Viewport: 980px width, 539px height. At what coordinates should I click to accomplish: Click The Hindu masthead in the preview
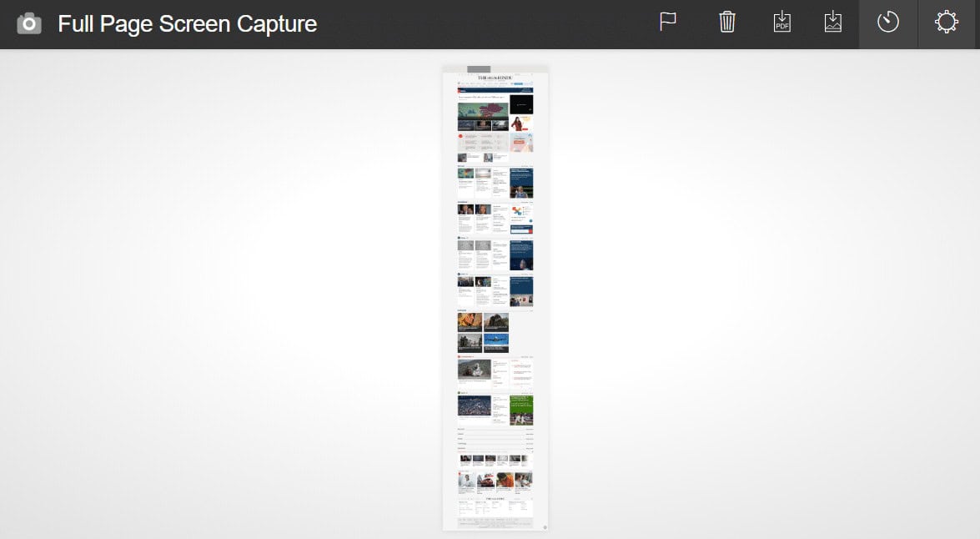tap(495, 77)
